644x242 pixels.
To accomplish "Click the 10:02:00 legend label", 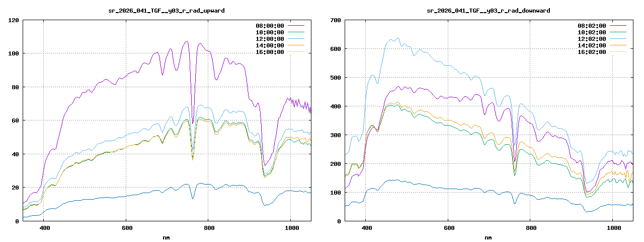I will click(592, 32).
